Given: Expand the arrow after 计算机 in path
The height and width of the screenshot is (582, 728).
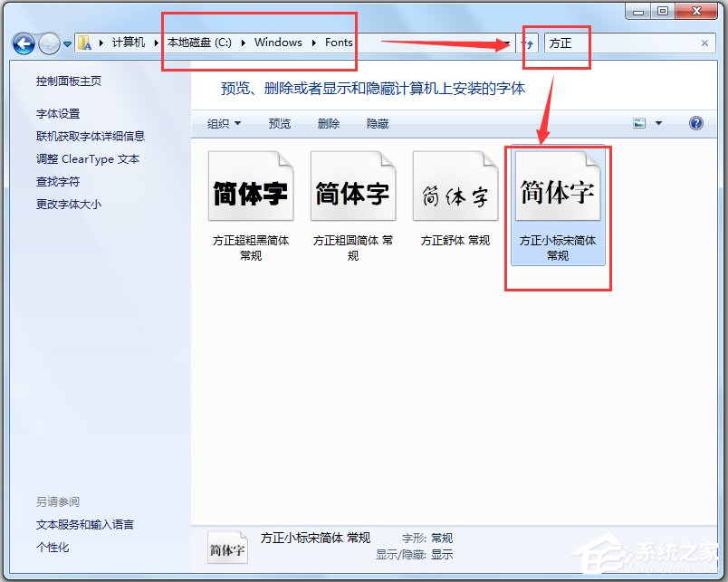Looking at the screenshot, I should pyautogui.click(x=156, y=43).
